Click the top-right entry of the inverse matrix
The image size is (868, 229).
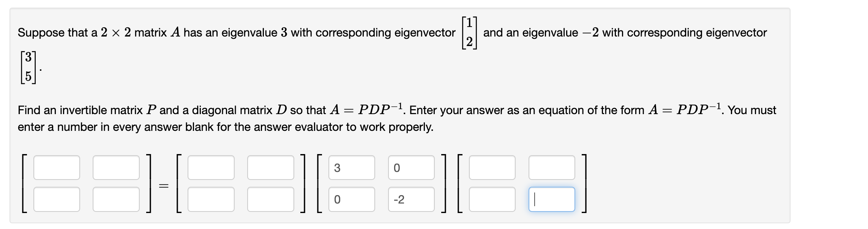click(x=552, y=168)
